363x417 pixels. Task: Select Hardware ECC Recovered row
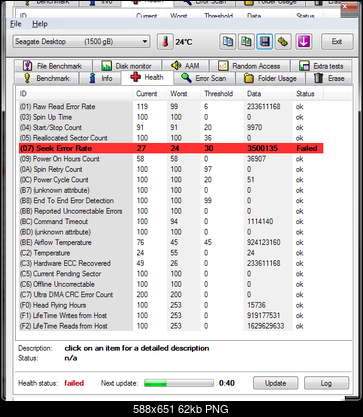point(171,263)
